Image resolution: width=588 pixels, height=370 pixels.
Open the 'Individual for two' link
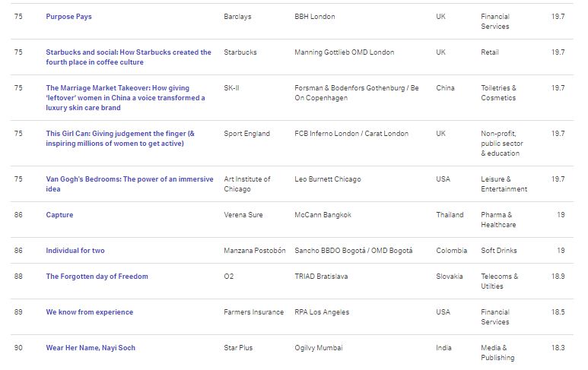(75, 250)
